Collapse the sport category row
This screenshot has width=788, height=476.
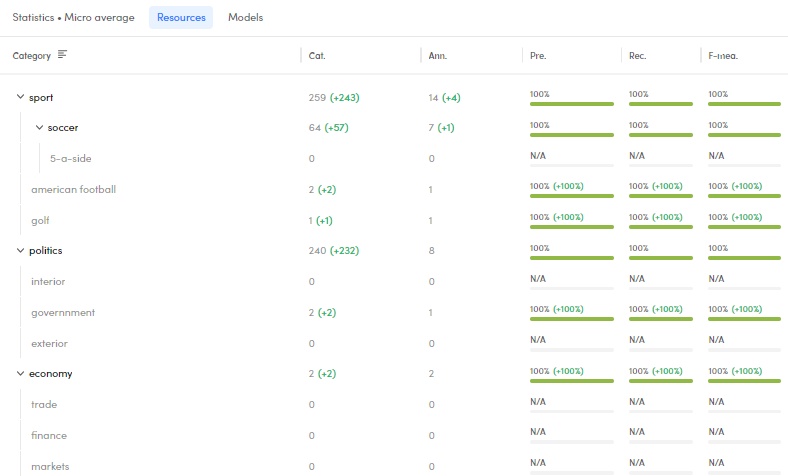click(x=20, y=98)
